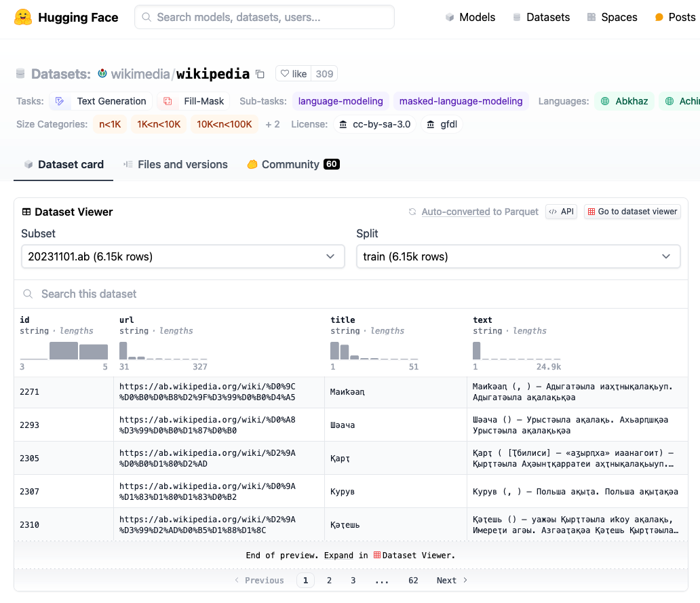Focus the Search this dataset field
700x603 pixels.
click(x=351, y=294)
